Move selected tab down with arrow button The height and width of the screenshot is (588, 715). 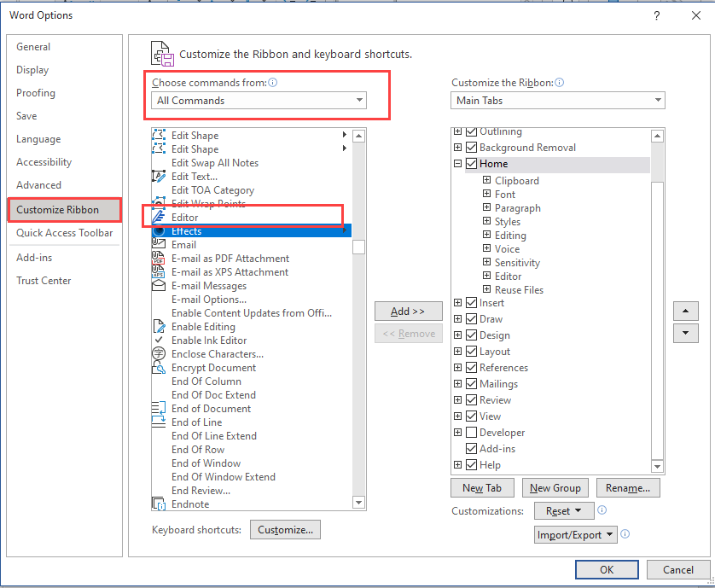click(x=685, y=333)
